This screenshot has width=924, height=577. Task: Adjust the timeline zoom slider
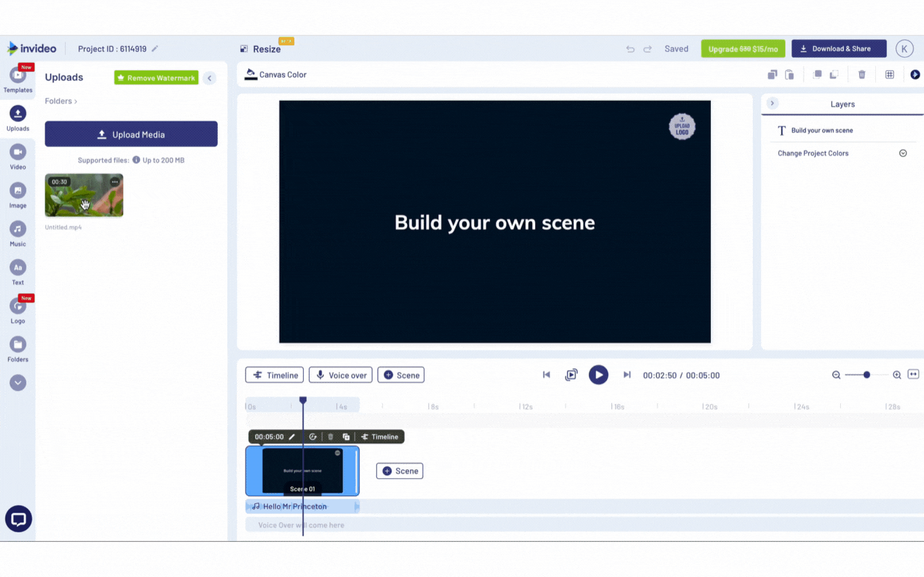[867, 374]
